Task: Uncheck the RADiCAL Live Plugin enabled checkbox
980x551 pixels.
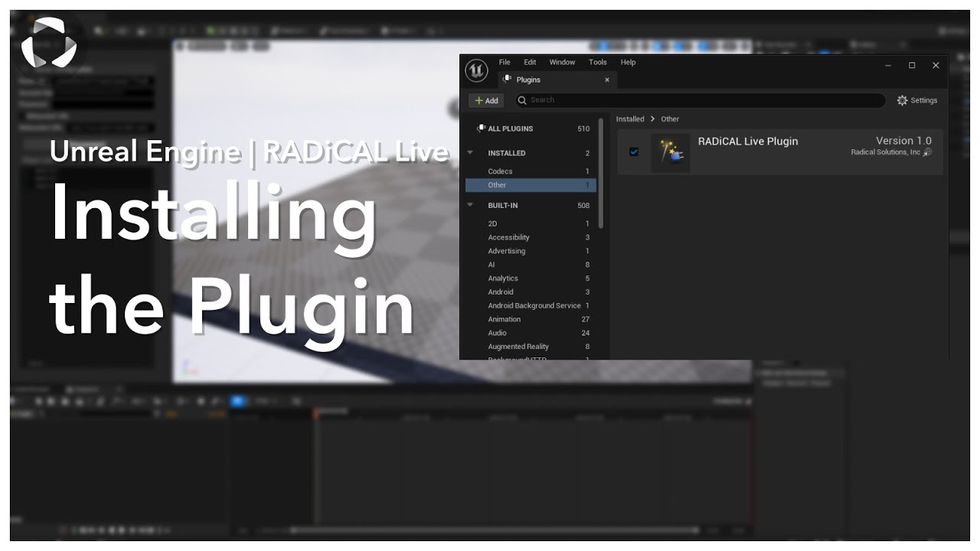Action: (634, 152)
